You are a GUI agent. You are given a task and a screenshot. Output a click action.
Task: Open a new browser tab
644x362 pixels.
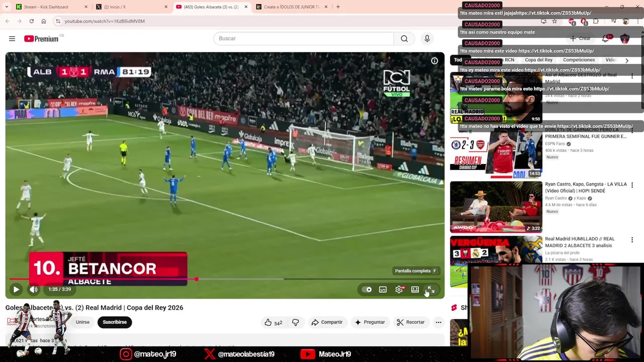pyautogui.click(x=338, y=7)
